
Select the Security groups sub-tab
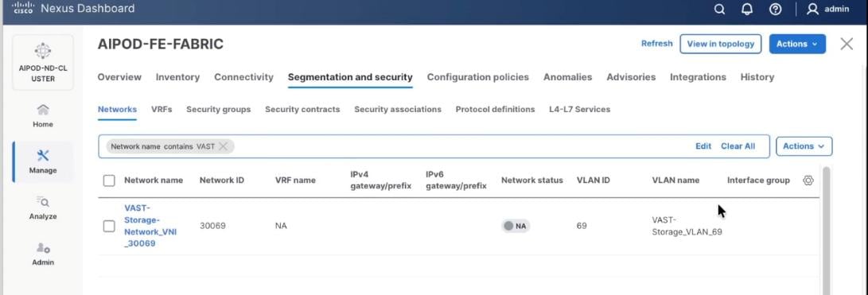tap(218, 109)
